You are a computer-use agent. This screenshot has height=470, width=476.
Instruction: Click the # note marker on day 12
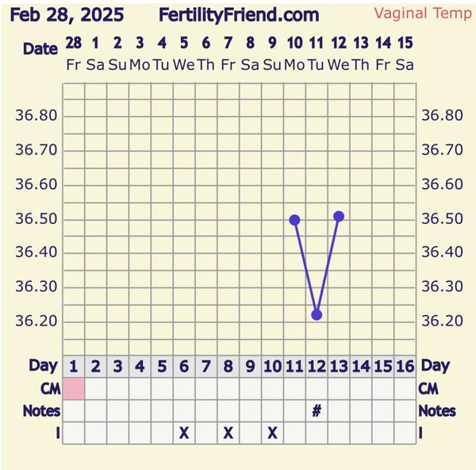pyautogui.click(x=317, y=410)
